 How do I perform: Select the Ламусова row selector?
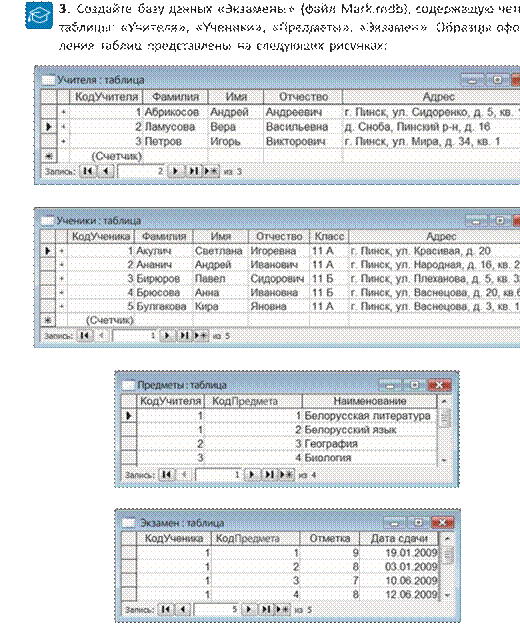(49, 127)
